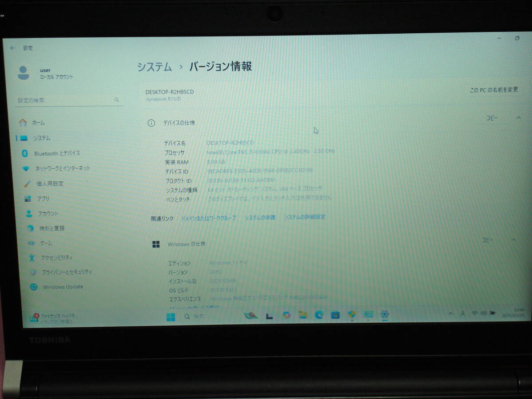The height and width of the screenshot is (399, 532).
Task: Launch Microsoft Edge from the taskbar
Action: coord(319,315)
